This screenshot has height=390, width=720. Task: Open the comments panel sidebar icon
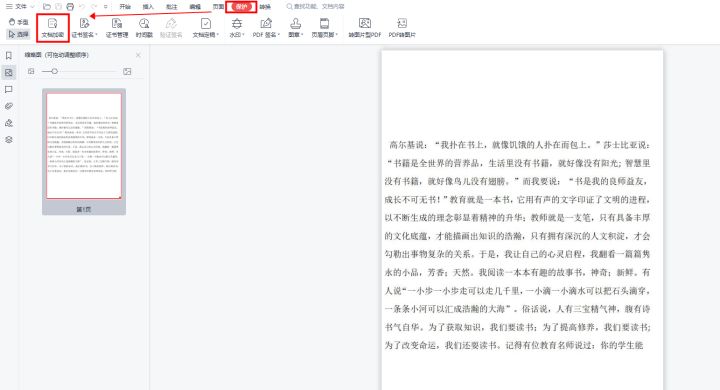[x=9, y=90]
